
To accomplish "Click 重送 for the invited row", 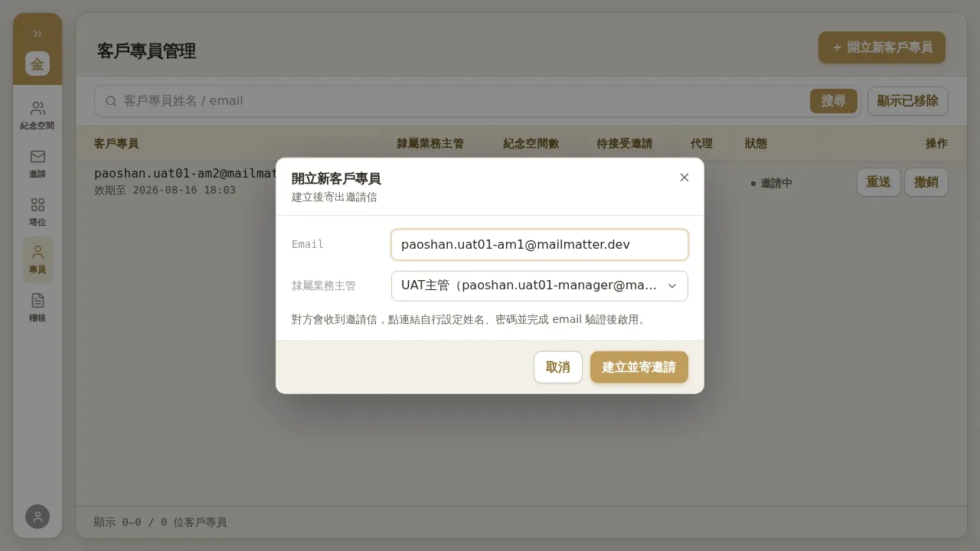I will tap(879, 182).
